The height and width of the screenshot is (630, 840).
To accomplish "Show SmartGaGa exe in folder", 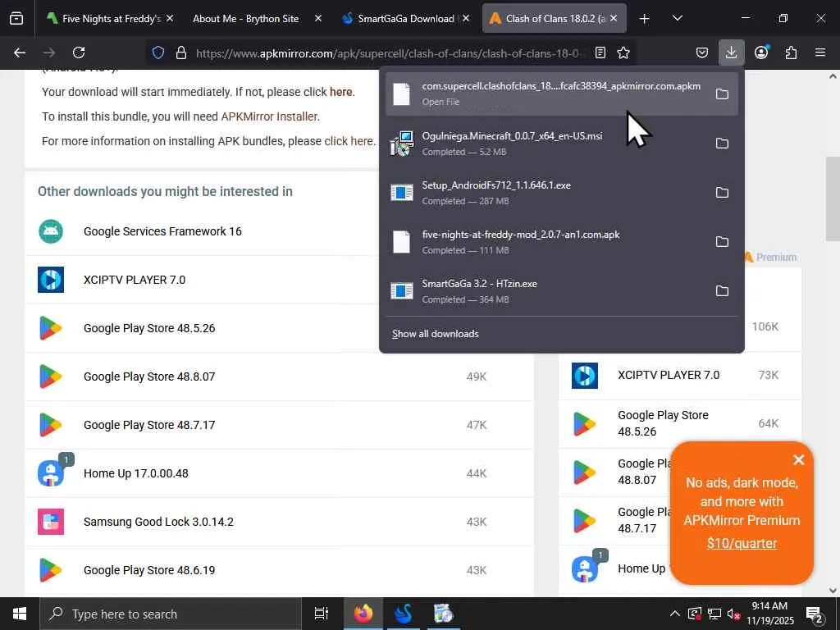I will tap(722, 291).
